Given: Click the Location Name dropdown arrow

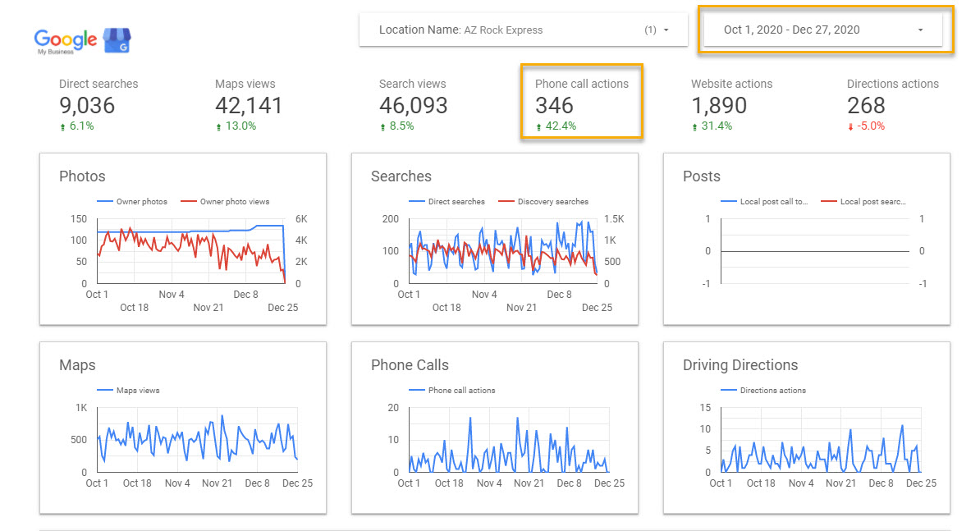Looking at the screenshot, I should [x=666, y=30].
